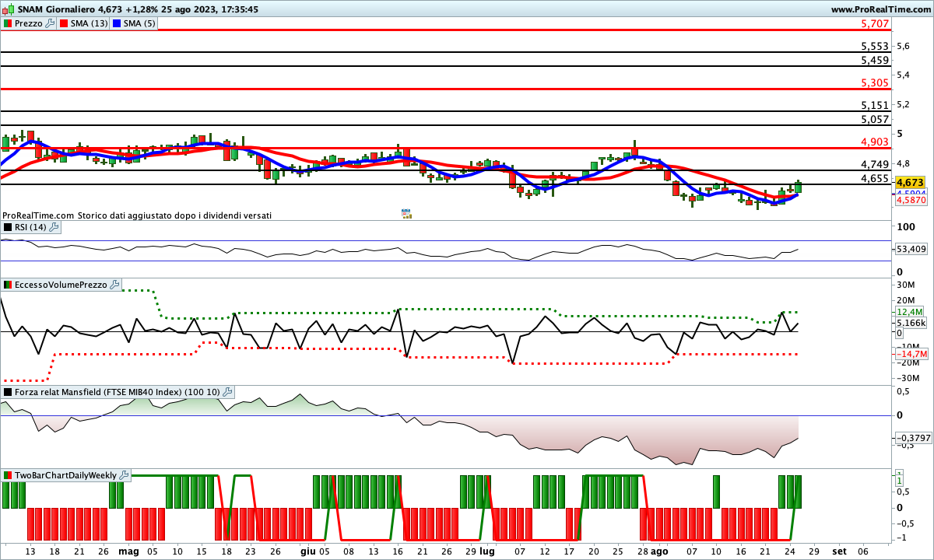Click the 5,553 price level label
This screenshot has height=560, width=934.
[x=875, y=47]
